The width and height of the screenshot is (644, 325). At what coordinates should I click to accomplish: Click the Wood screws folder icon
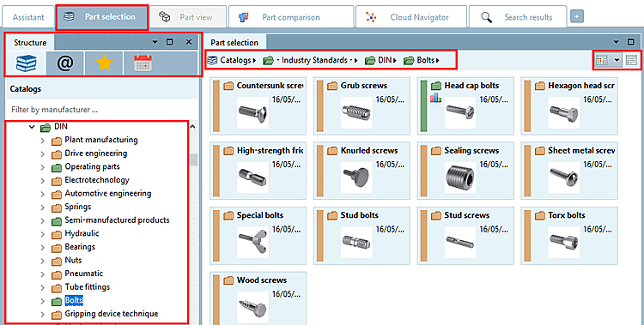(228, 280)
